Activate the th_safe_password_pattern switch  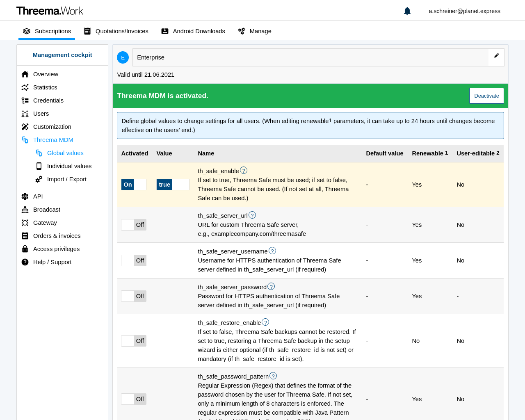tap(134, 399)
